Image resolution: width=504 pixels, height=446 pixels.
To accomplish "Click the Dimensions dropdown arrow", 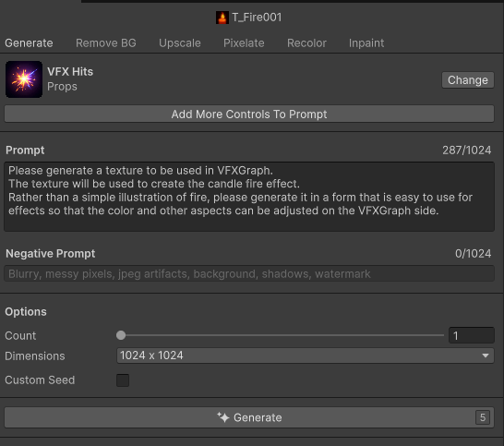I will [x=486, y=356].
